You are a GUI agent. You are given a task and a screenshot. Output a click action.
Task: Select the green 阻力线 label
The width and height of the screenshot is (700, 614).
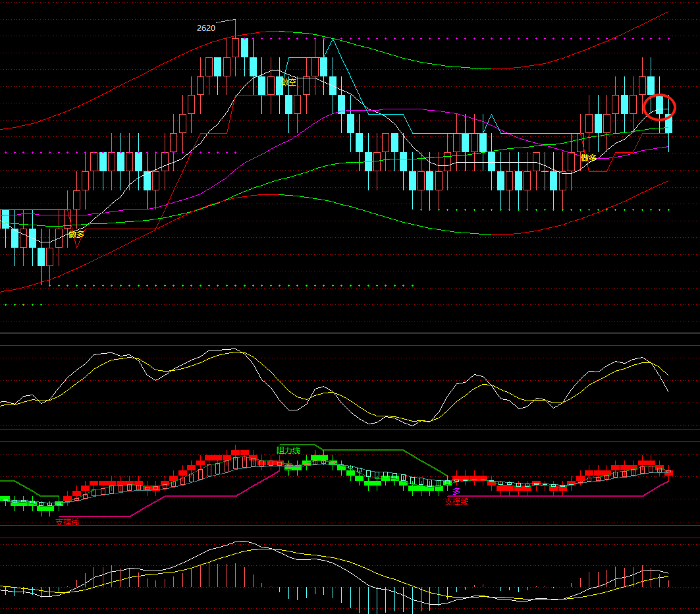pyautogui.click(x=288, y=450)
